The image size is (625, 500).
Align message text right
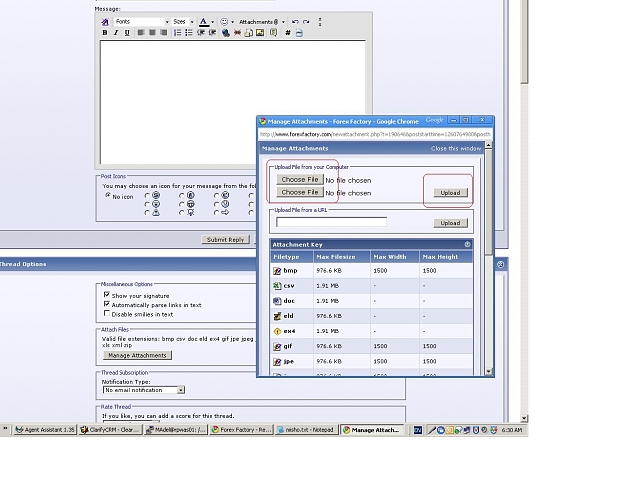(163, 33)
